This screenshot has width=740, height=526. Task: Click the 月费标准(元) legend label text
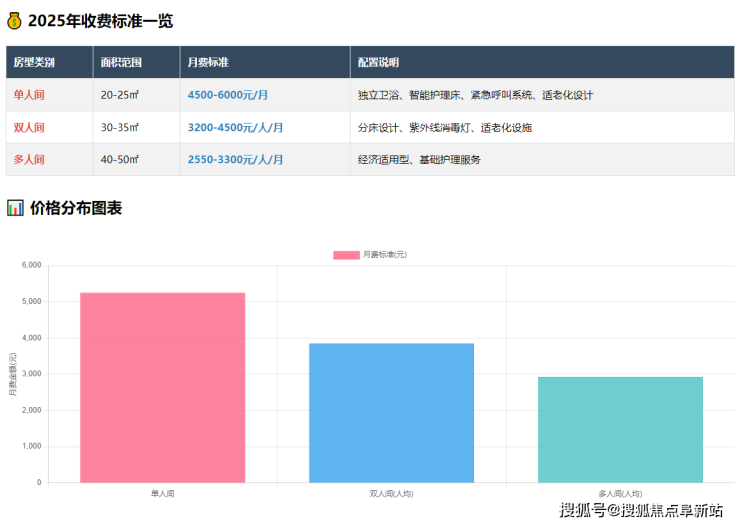point(384,255)
